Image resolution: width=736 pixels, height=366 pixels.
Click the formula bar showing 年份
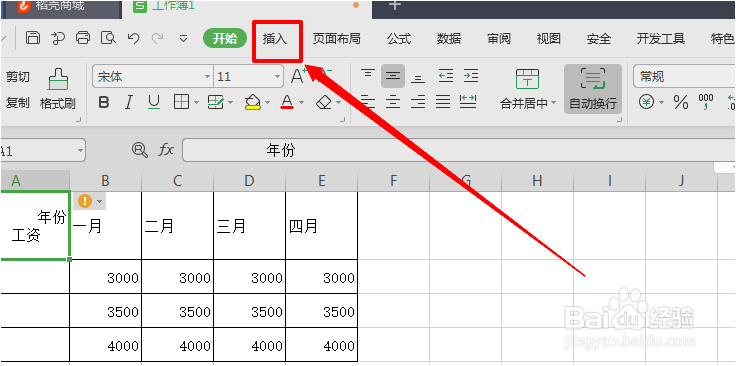[x=459, y=150]
